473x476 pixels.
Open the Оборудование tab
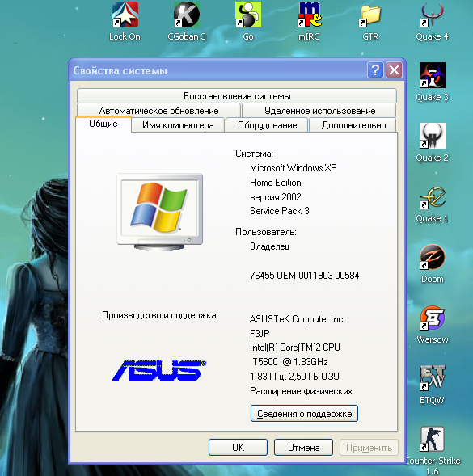click(268, 125)
